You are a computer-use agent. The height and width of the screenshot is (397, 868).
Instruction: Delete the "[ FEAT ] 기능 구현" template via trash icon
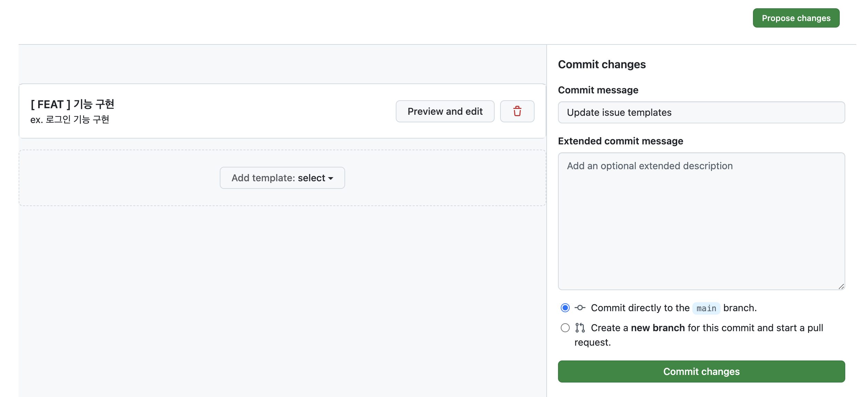pyautogui.click(x=517, y=111)
